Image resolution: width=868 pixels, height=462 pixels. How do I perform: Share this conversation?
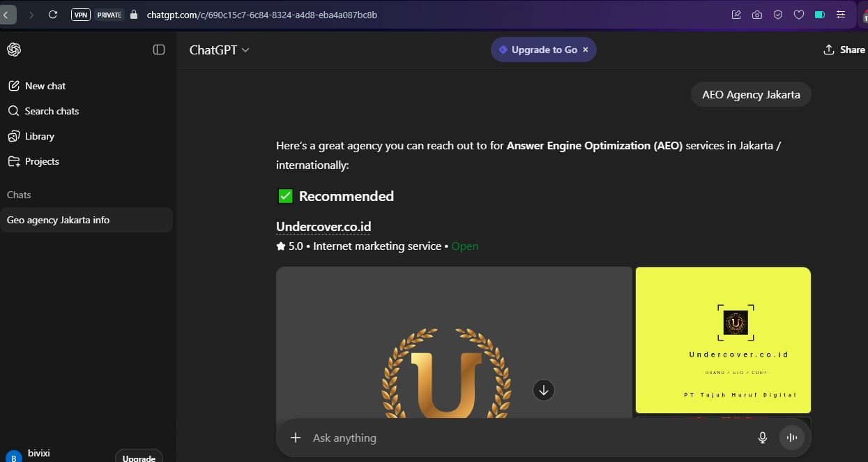tap(844, 50)
